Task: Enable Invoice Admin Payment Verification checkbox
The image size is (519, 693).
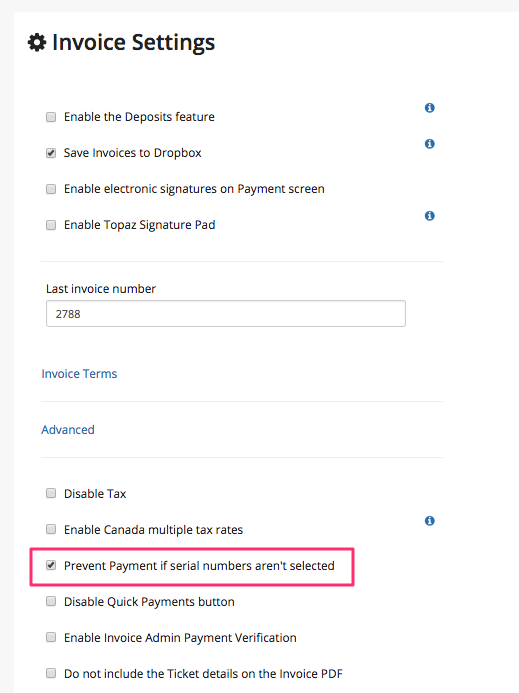Action: click(x=51, y=637)
